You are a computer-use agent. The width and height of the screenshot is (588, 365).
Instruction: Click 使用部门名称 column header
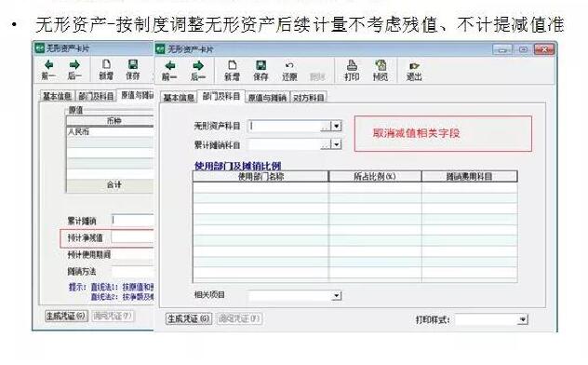pyautogui.click(x=261, y=176)
